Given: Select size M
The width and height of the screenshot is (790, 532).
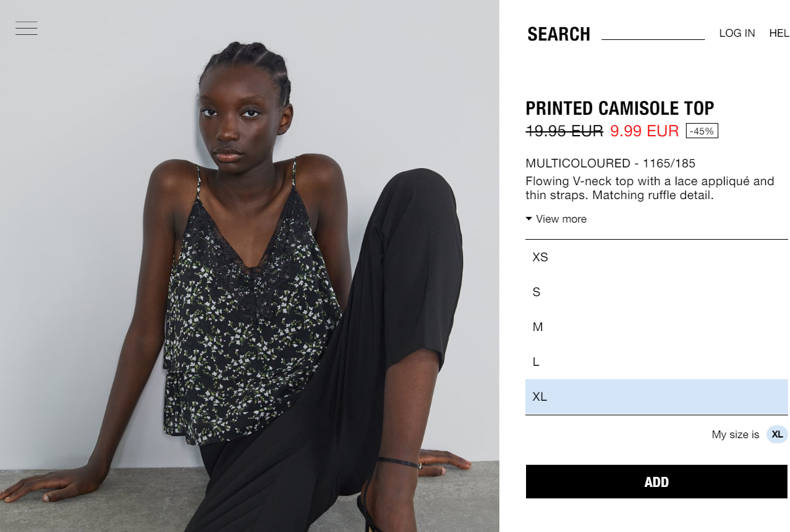Looking at the screenshot, I should [x=657, y=327].
